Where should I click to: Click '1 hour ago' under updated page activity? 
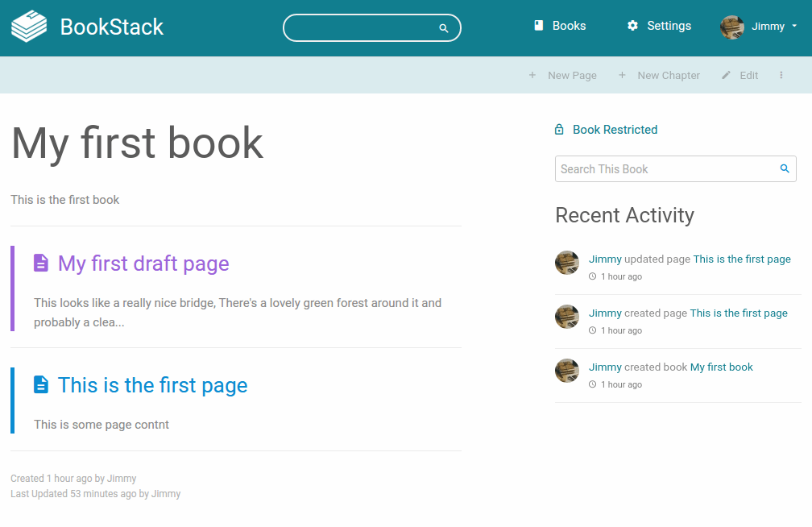coord(621,276)
